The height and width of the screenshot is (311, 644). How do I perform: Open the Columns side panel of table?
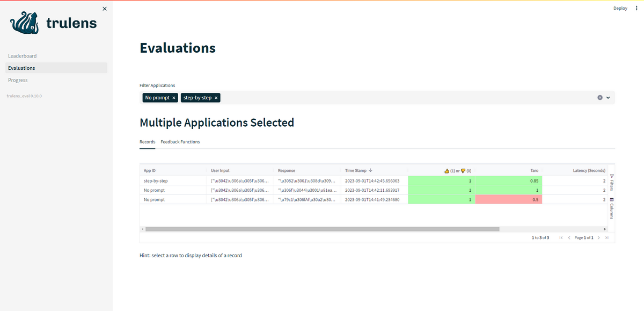click(x=612, y=208)
